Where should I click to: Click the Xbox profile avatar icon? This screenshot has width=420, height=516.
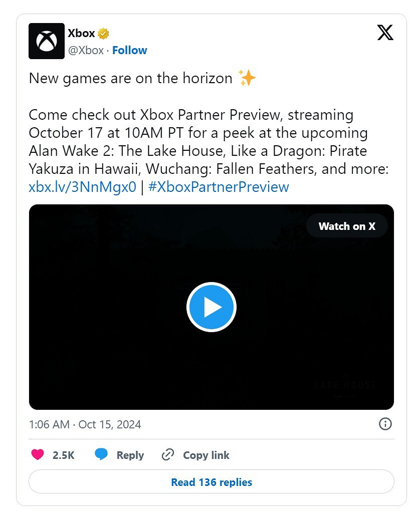click(47, 41)
